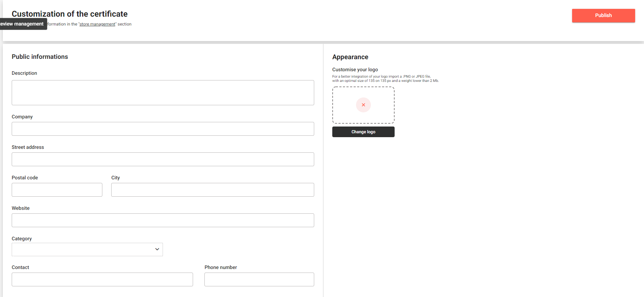Click into the Website field
Viewport: 644px width, 297px height.
point(163,220)
